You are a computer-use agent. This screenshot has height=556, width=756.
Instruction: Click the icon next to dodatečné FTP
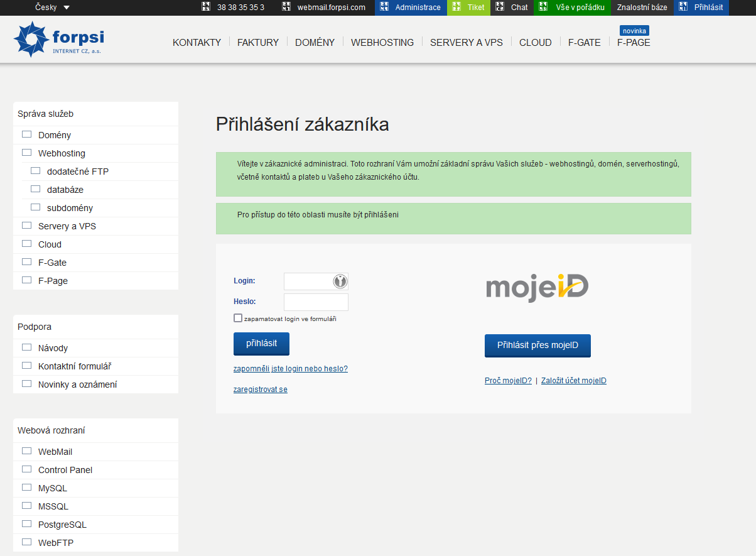click(35, 171)
